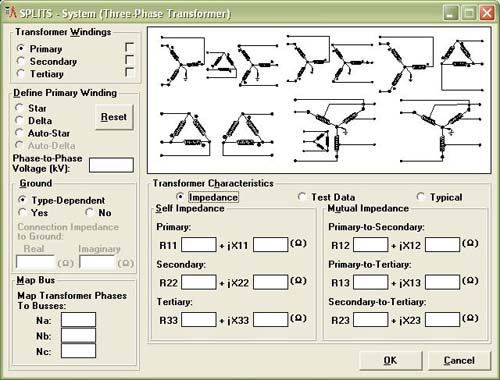Click the 'Transformer Windings' group label
500x380 pixels.
click(63, 32)
